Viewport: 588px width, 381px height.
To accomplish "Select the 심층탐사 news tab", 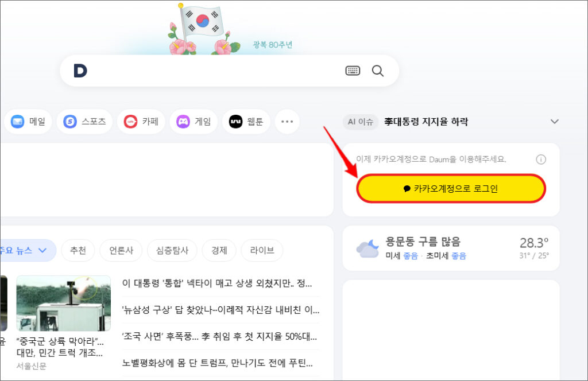I will (x=172, y=250).
